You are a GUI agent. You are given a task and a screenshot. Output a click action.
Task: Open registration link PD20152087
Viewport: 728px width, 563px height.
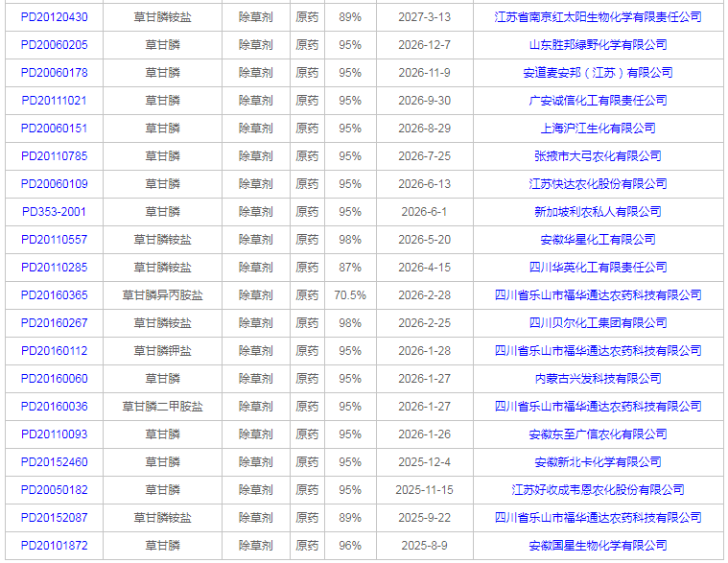(55, 519)
